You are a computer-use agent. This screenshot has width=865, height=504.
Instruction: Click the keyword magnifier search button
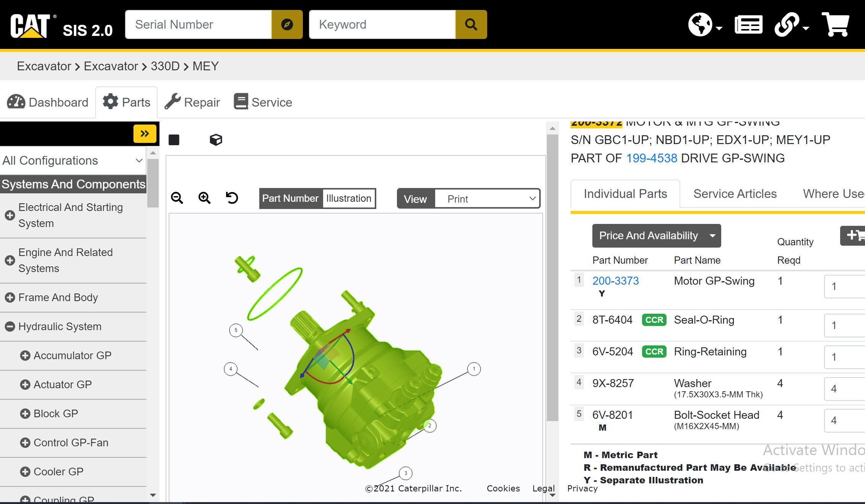click(471, 24)
